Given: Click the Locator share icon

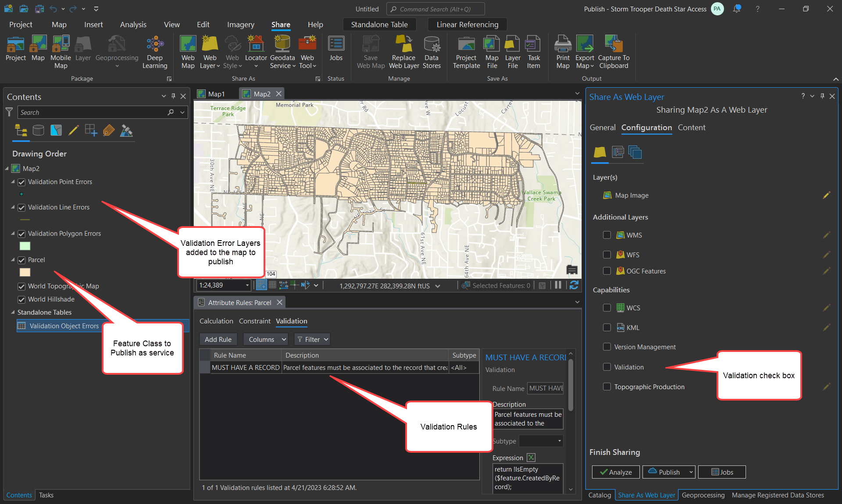Looking at the screenshot, I should (256, 44).
